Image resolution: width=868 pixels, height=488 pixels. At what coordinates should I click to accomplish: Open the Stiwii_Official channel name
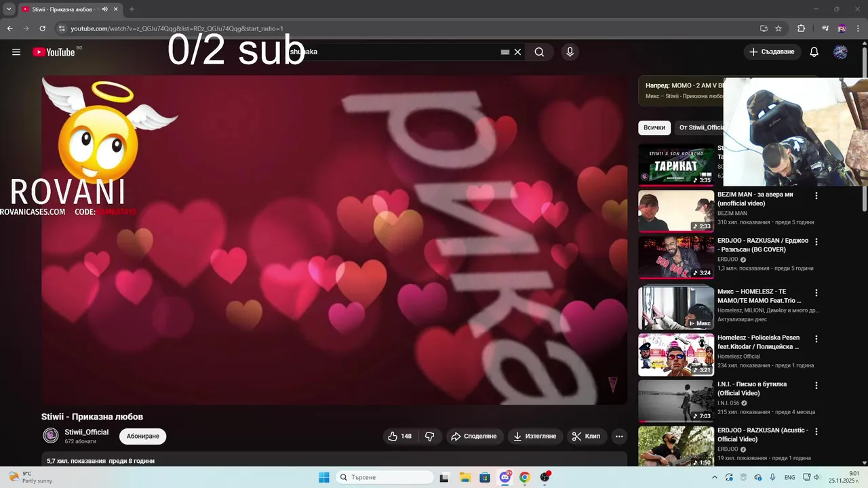[x=87, y=432]
